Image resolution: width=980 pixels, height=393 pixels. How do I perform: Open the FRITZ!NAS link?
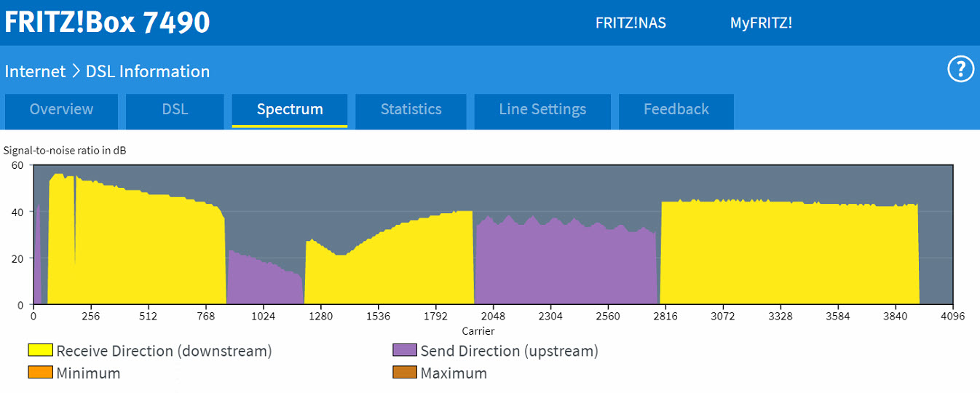(x=631, y=23)
